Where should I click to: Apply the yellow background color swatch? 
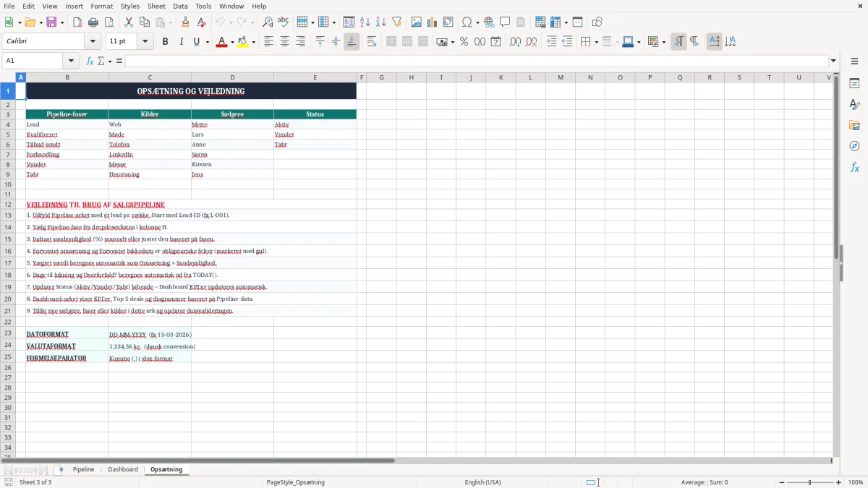point(243,42)
